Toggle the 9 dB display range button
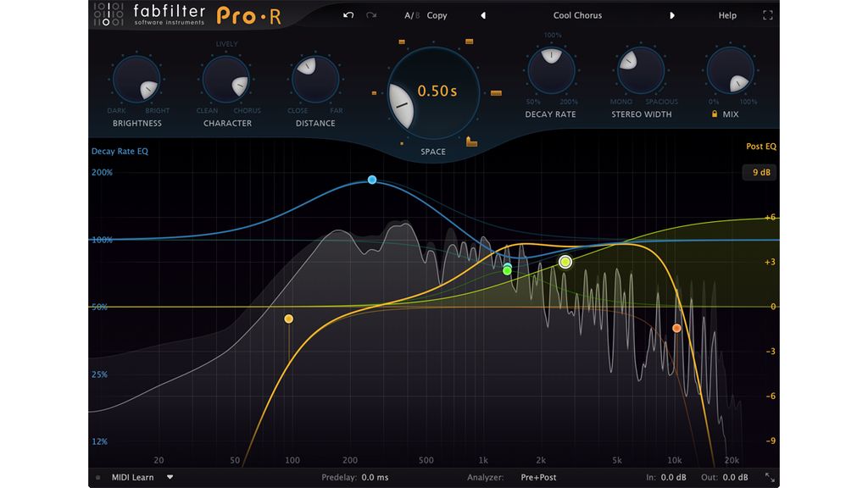The image size is (868, 488). [759, 172]
